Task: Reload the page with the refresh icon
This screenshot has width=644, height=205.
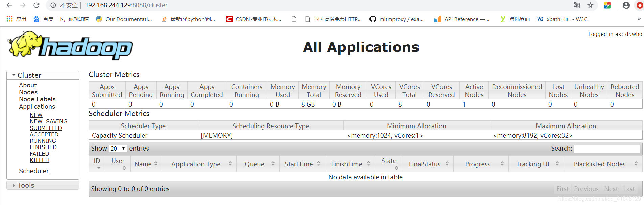Action: click(x=36, y=5)
